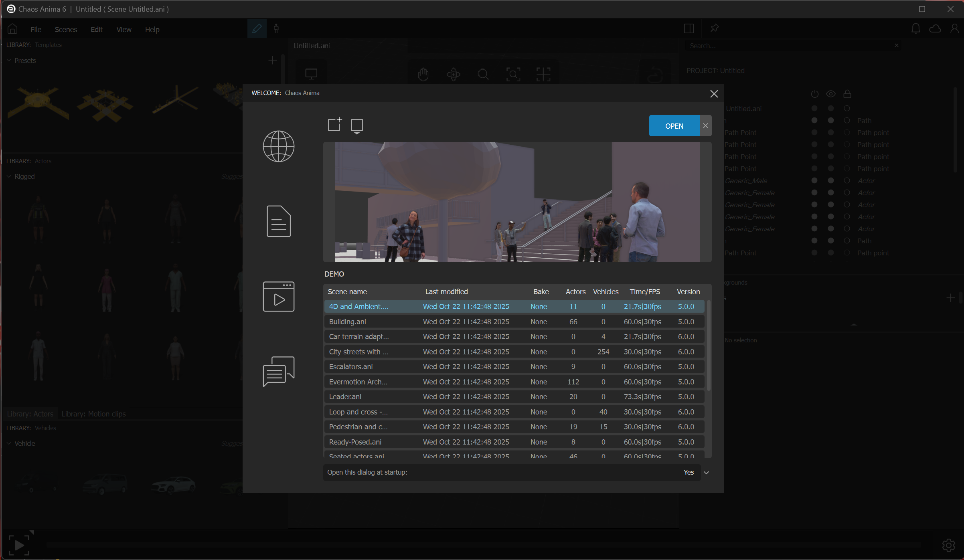Viewport: 964px width, 560px height.
Task: Open the startup dialog Yes dropdown
Action: click(x=706, y=473)
